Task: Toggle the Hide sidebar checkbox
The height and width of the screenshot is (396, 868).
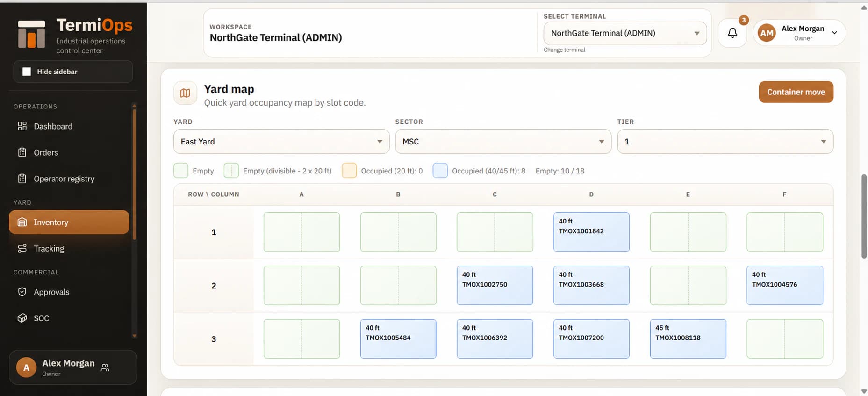Action: pyautogui.click(x=27, y=72)
